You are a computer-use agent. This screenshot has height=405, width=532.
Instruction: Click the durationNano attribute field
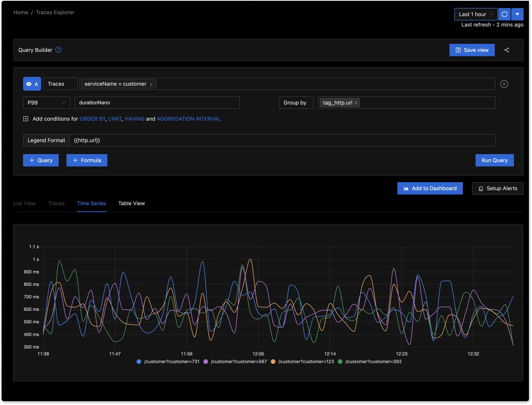157,103
